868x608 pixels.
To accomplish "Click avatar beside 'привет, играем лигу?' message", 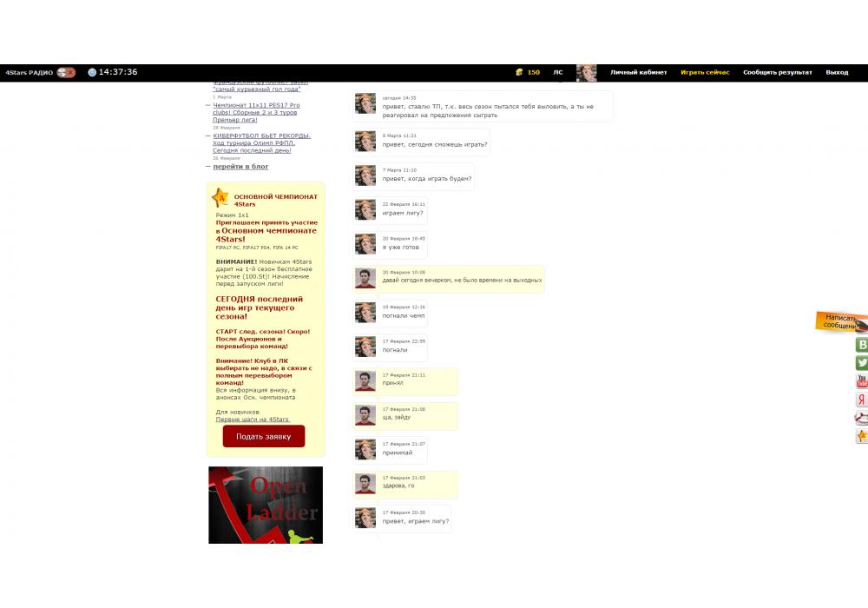I will tap(365, 518).
